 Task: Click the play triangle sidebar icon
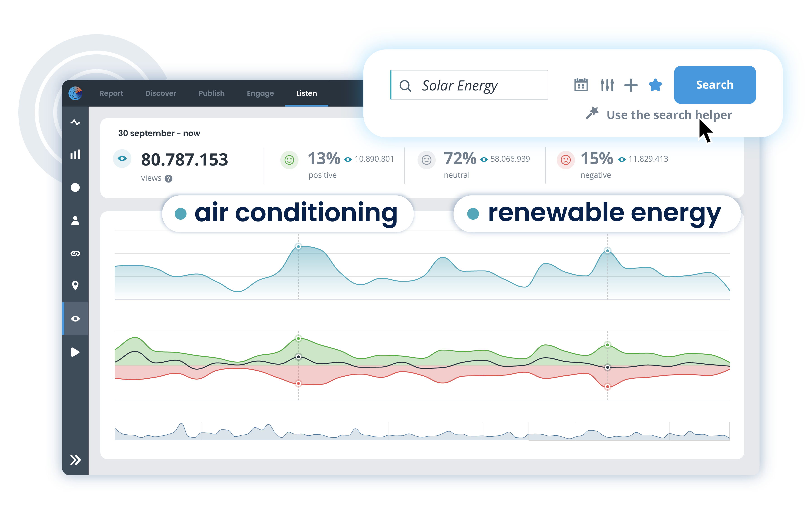point(75,352)
